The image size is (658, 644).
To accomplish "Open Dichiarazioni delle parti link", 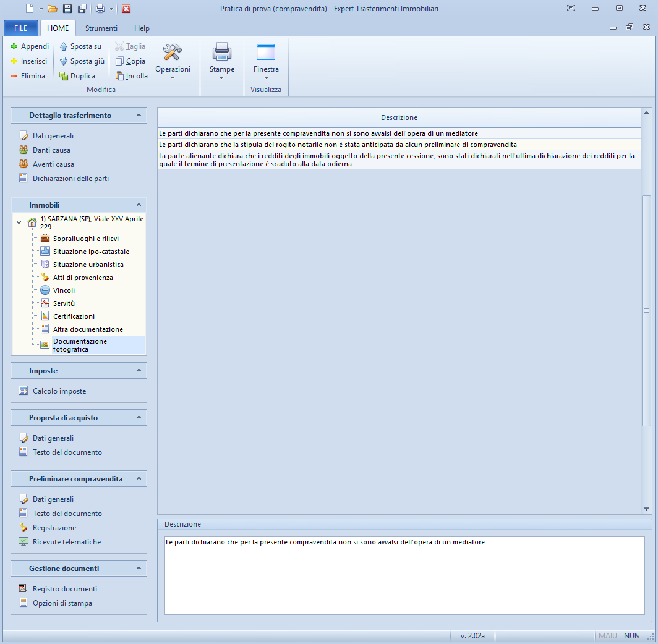I will tap(70, 179).
